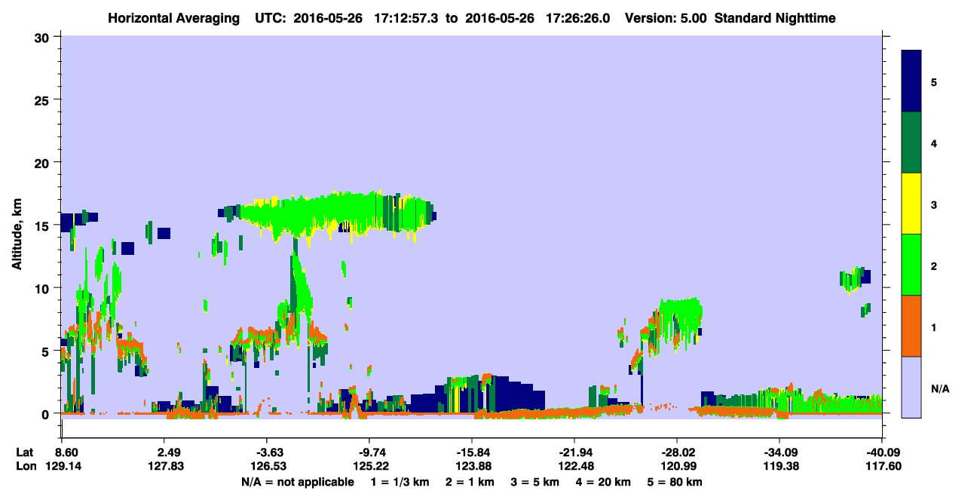Click the yellow colorbar segment labeled 3
The height and width of the screenshot is (503, 980).
pyautogui.click(x=911, y=204)
